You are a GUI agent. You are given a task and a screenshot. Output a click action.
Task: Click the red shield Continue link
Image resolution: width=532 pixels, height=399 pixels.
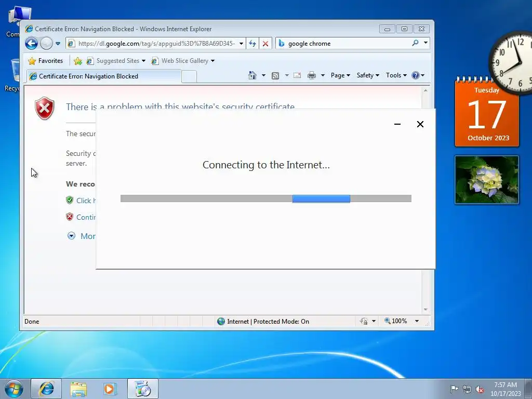point(81,217)
